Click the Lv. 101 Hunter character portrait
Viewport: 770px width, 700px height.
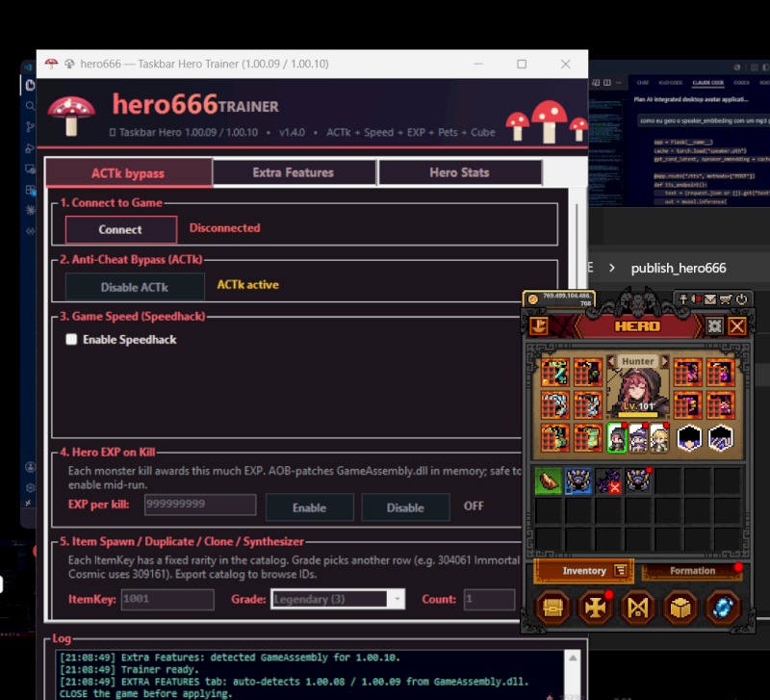click(638, 392)
